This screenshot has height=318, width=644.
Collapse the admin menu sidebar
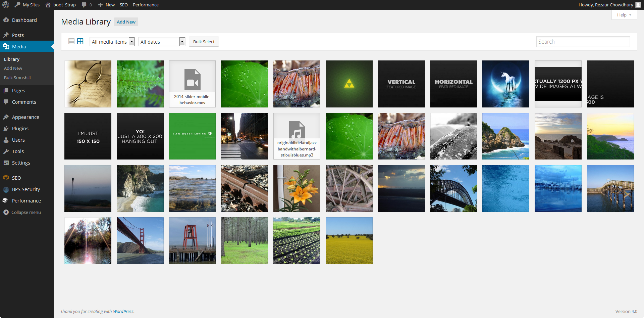pyautogui.click(x=6, y=212)
